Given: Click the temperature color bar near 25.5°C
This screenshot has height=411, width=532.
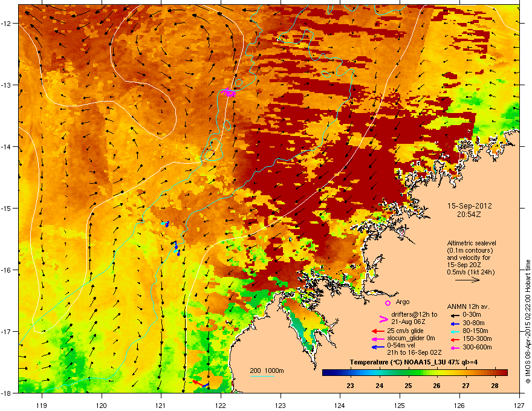Looking at the screenshot, I should tap(423, 373).
